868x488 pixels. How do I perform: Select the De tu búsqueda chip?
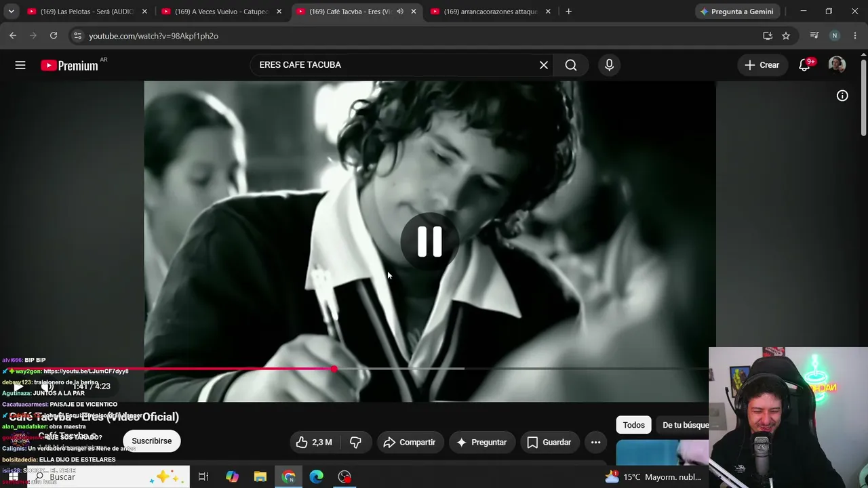[684, 425]
